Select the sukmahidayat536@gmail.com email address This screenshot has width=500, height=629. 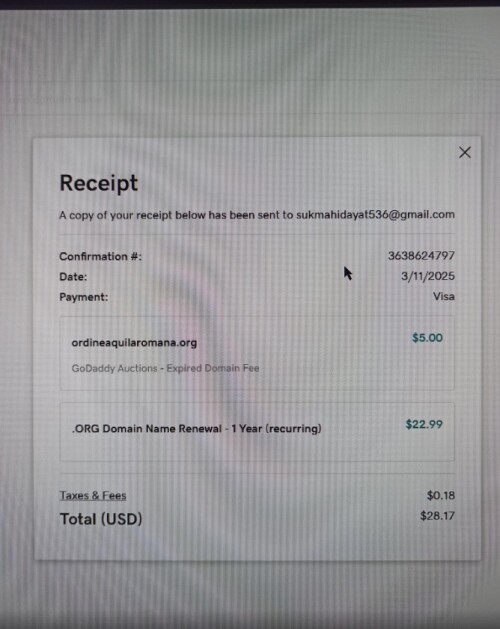coord(375,215)
